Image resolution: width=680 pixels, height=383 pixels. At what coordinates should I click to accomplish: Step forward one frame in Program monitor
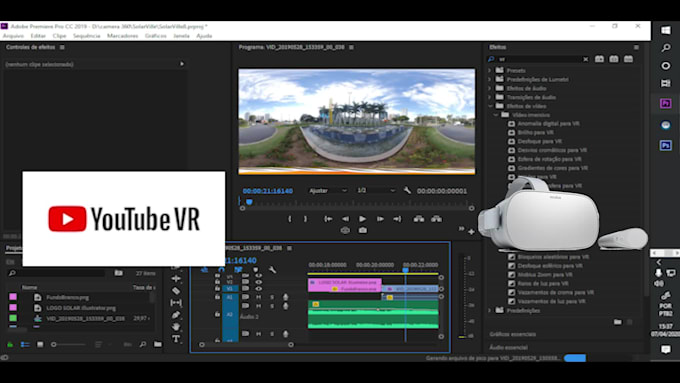tap(380, 219)
